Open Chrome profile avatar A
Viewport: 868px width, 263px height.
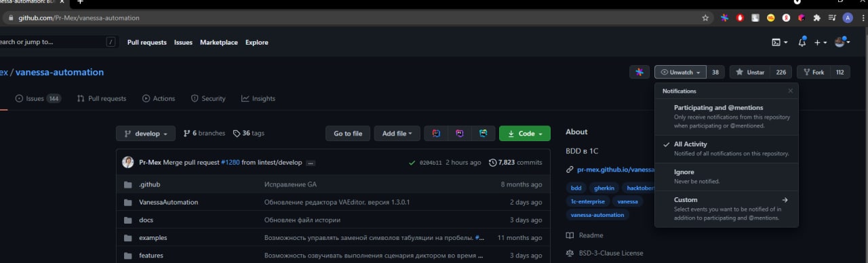[848, 18]
